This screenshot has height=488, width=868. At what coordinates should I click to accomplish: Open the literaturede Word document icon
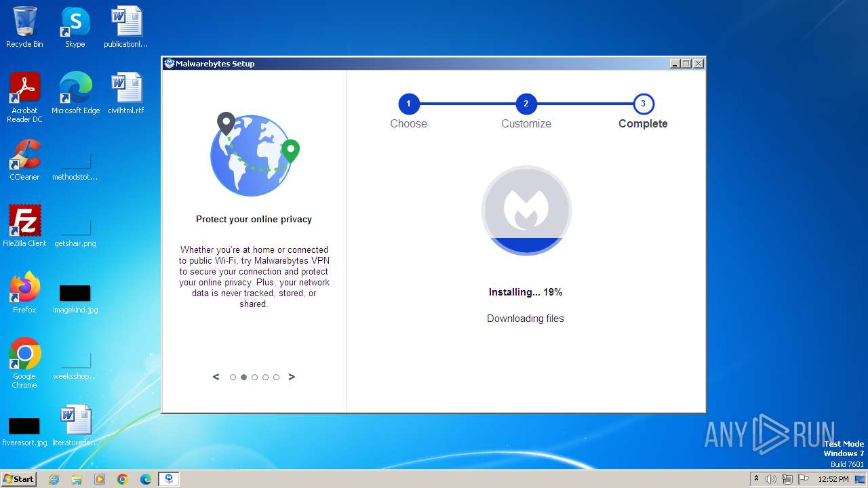[75, 426]
